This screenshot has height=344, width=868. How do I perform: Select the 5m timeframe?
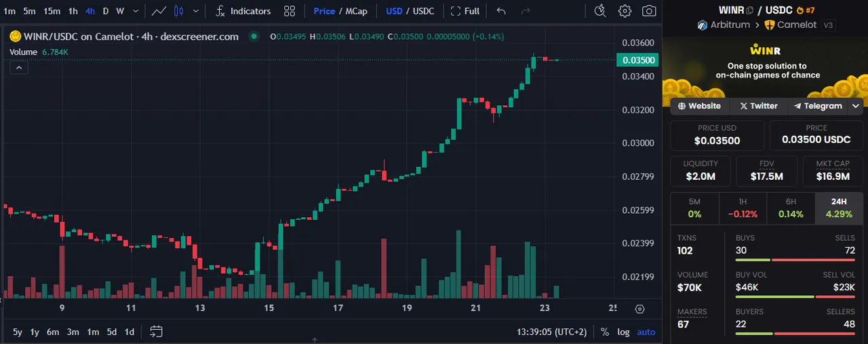tap(29, 11)
